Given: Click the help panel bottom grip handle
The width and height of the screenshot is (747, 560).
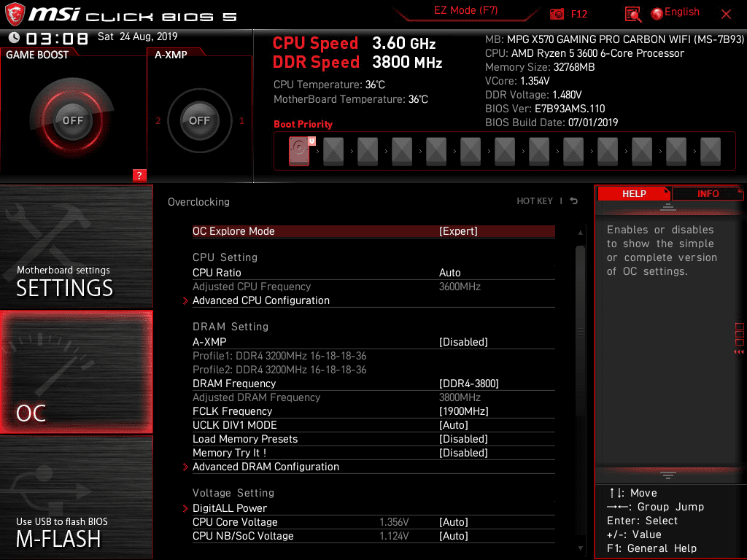Looking at the screenshot, I should point(667,475).
